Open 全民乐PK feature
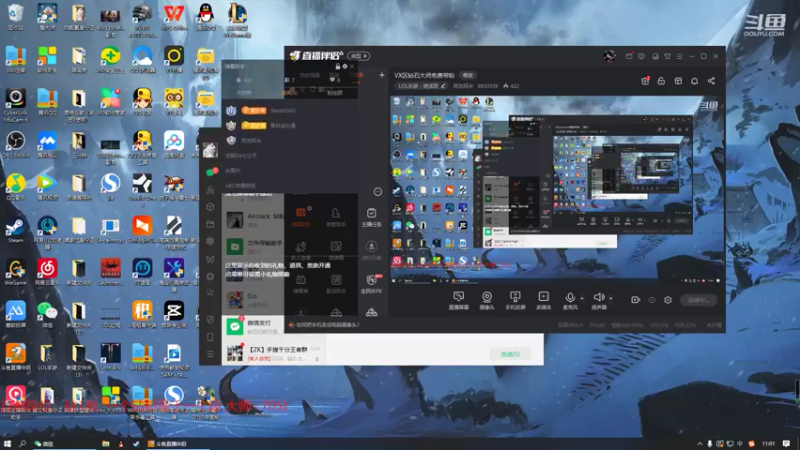Image resolution: width=800 pixels, height=450 pixels. [371, 283]
